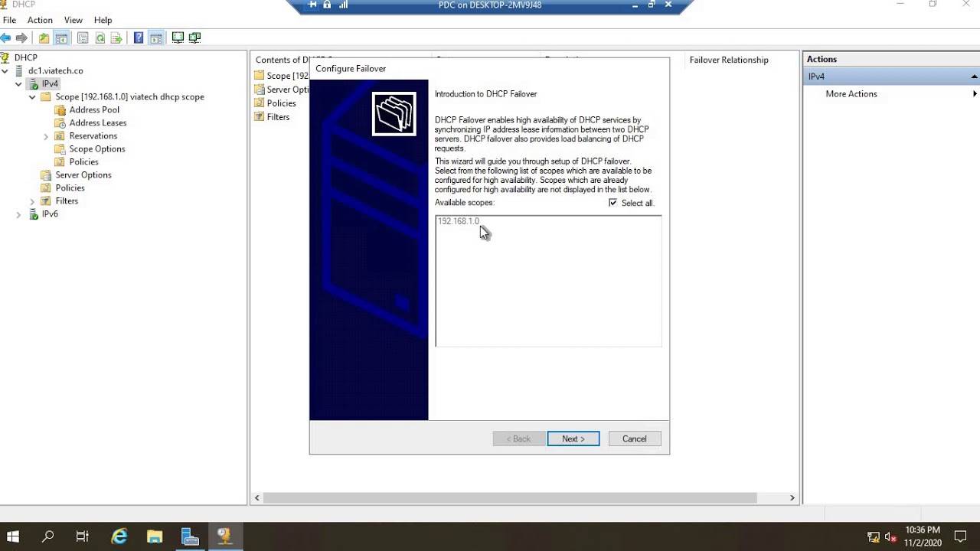Collapse the IPv4 node

19,83
